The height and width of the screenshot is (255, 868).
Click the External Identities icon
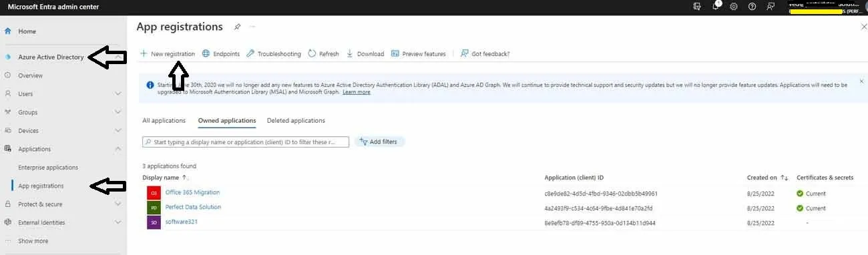pos(8,222)
